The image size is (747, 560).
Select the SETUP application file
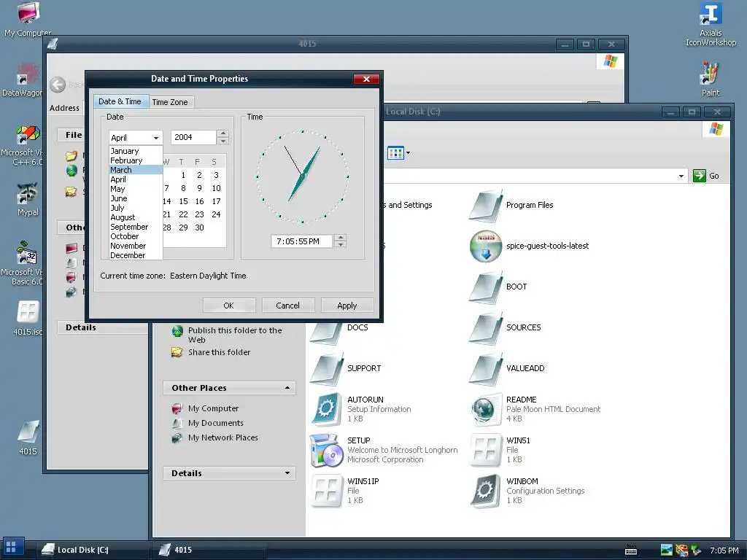pyautogui.click(x=384, y=450)
